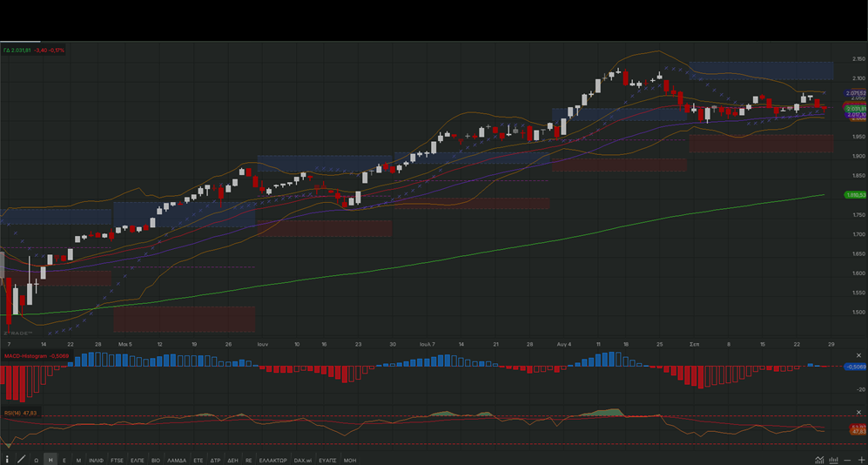This screenshot has width=868, height=465.
Task: Zoom out with the minus icon
Action: [x=848, y=461]
